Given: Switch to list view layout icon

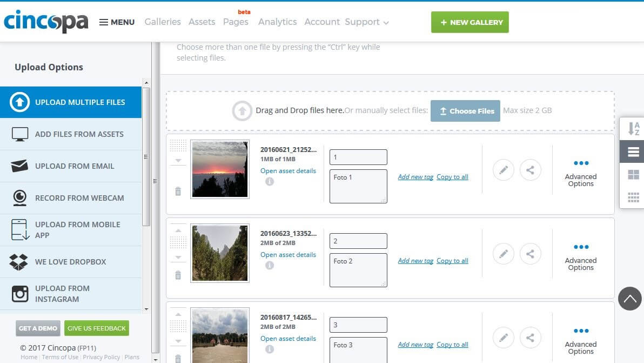Looking at the screenshot, I should 633,152.
